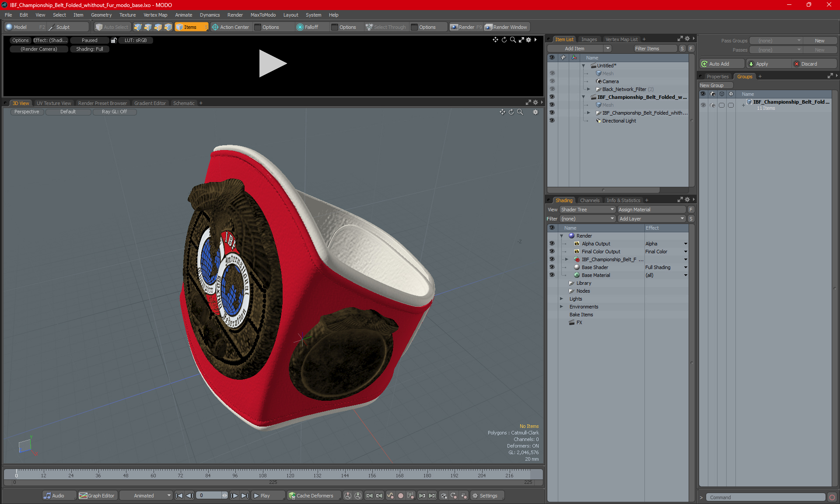
Task: Switch to Schematic tab
Action: (x=184, y=103)
